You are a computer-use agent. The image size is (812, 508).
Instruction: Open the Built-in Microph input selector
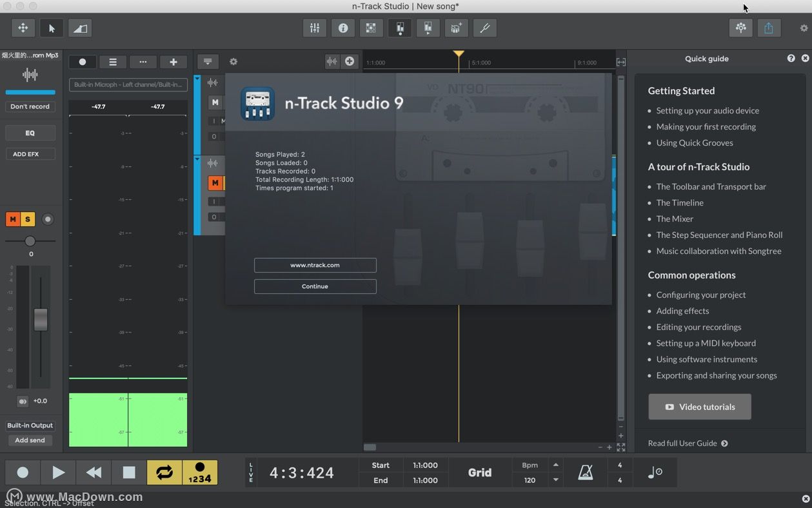[x=128, y=84]
